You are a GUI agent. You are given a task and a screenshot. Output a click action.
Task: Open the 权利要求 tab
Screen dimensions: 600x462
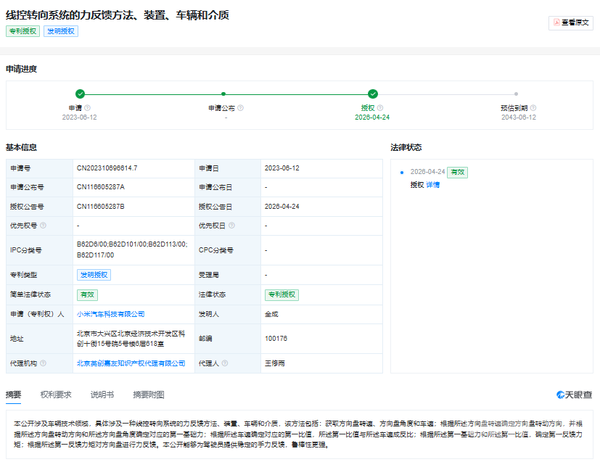tap(56, 395)
